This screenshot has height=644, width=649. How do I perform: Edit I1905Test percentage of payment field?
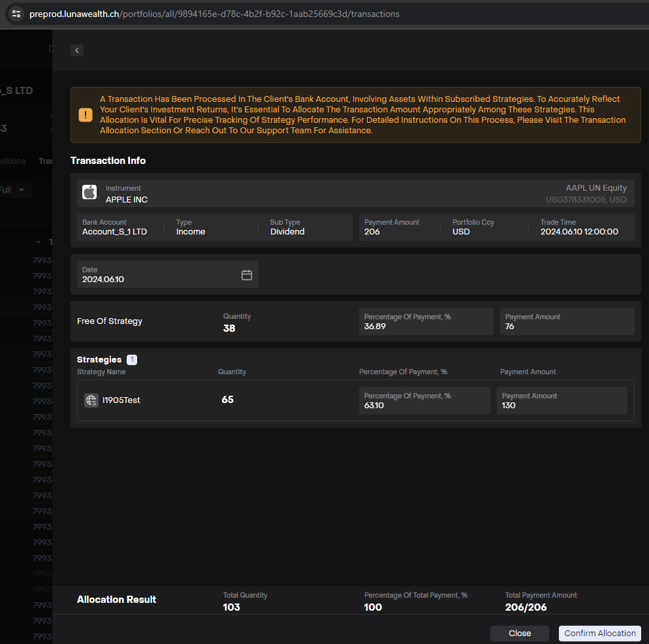pyautogui.click(x=424, y=401)
